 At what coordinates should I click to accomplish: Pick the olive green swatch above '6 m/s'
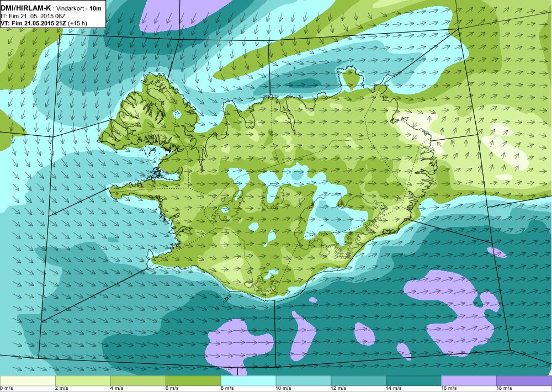click(x=193, y=381)
